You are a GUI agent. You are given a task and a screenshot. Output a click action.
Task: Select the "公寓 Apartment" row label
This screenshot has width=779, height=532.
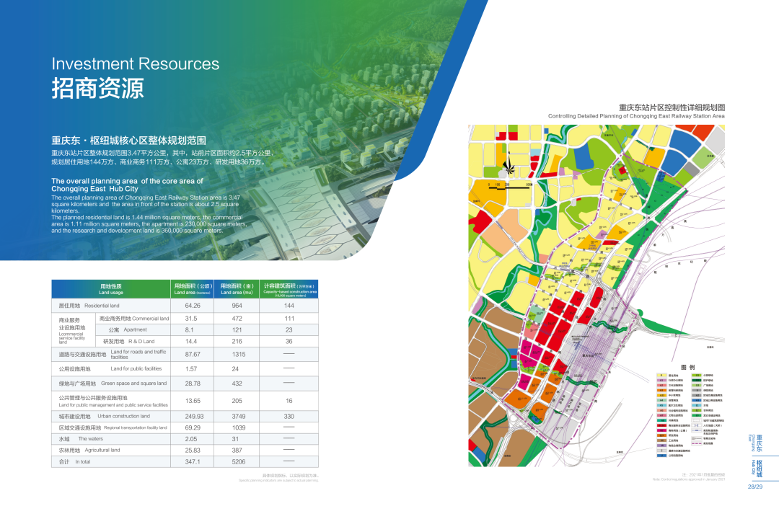pyautogui.click(x=128, y=330)
